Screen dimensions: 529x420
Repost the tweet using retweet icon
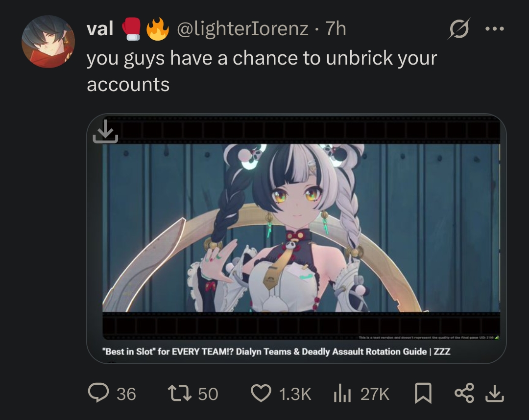point(179,394)
